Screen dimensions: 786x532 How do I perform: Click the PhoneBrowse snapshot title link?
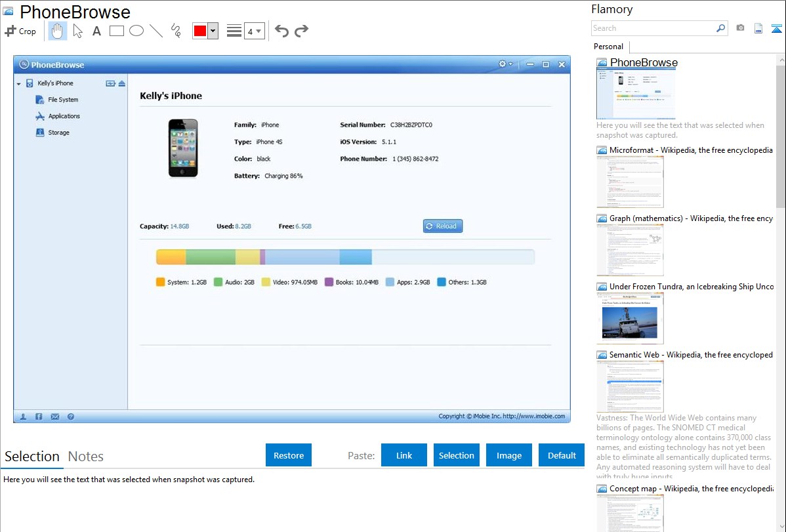pyautogui.click(x=644, y=63)
